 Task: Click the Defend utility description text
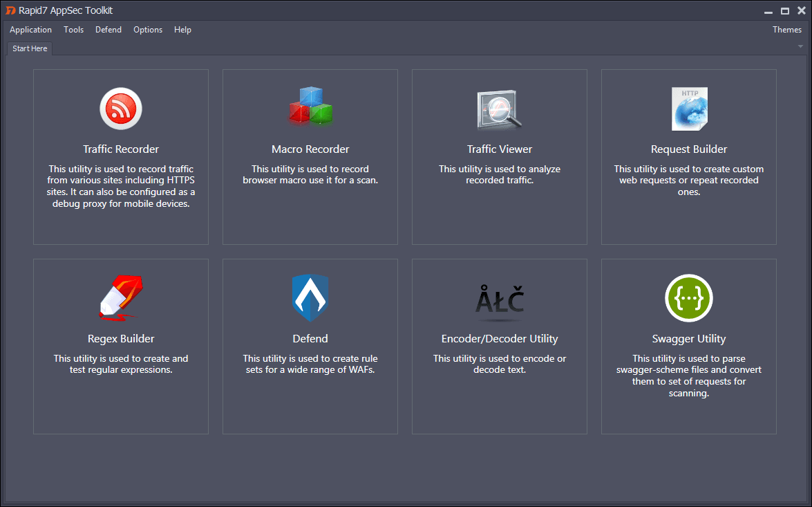click(x=310, y=364)
